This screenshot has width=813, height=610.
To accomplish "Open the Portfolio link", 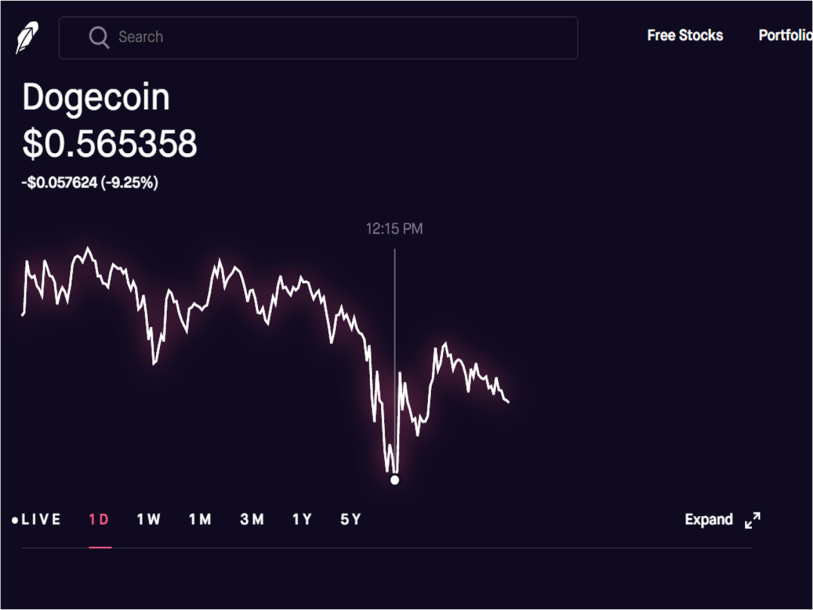I will (x=785, y=35).
